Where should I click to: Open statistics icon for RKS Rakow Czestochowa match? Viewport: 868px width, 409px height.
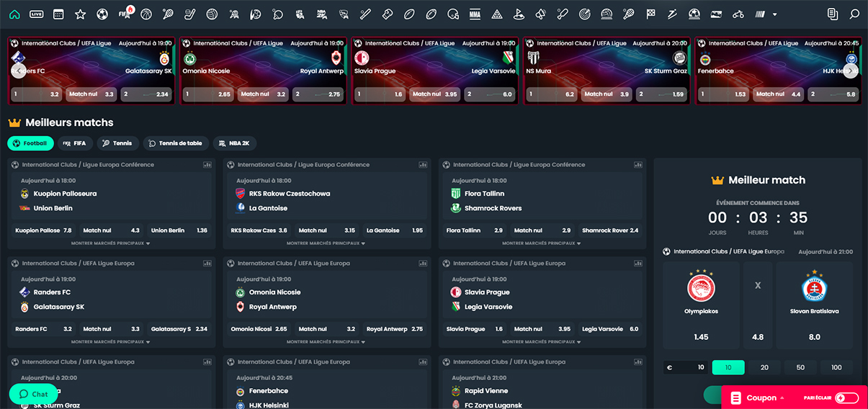424,165
